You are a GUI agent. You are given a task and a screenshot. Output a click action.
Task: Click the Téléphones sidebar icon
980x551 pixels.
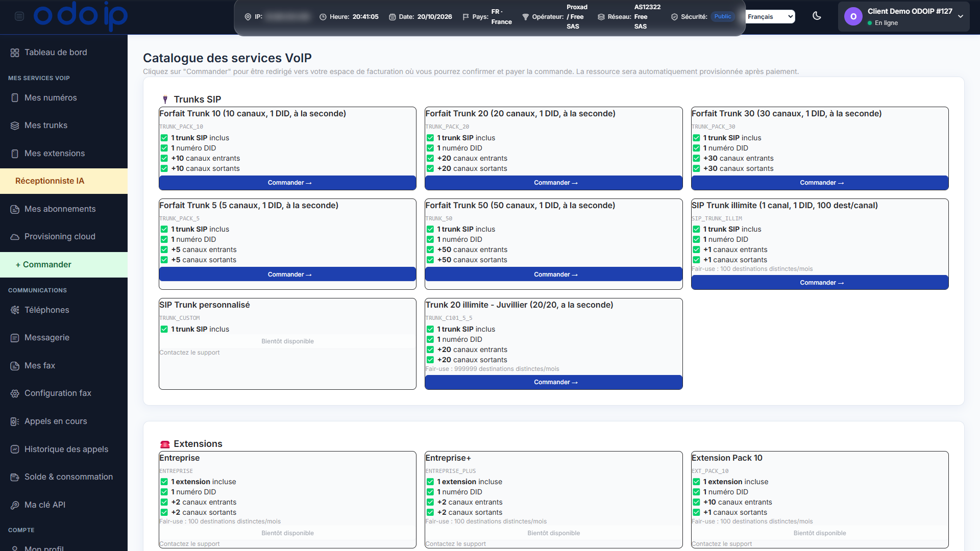[x=15, y=310]
